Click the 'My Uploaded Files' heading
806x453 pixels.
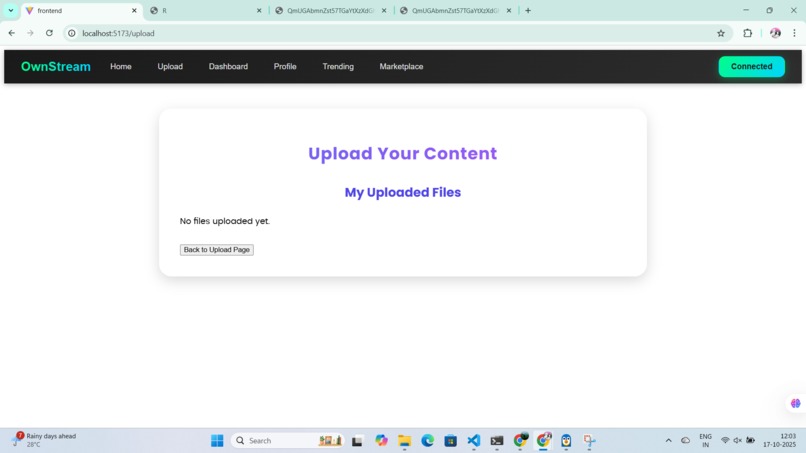402,192
